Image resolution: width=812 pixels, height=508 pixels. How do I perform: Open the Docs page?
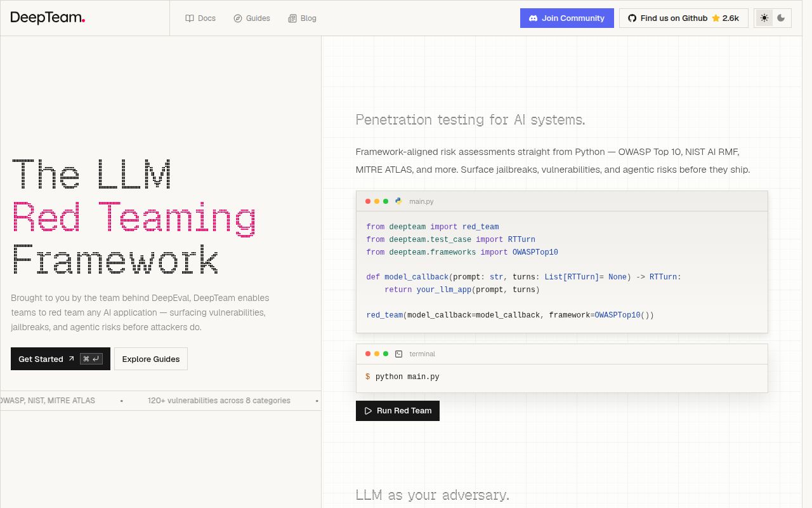(200, 18)
